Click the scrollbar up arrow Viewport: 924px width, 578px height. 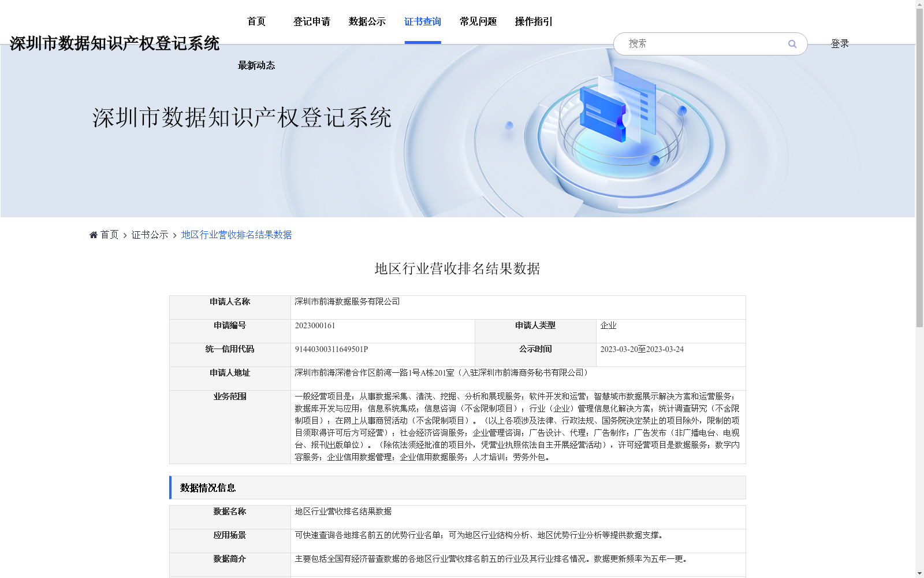(919, 5)
